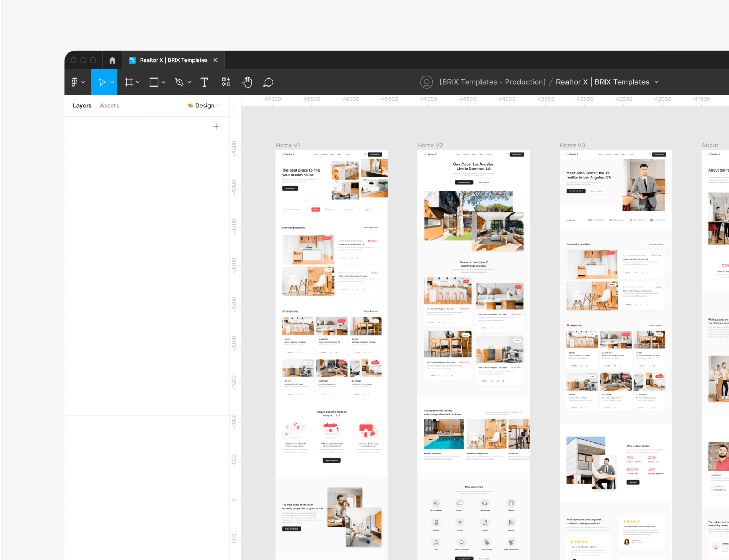Click the plus button in the layers panel
The height and width of the screenshot is (560, 729).
[x=216, y=127]
